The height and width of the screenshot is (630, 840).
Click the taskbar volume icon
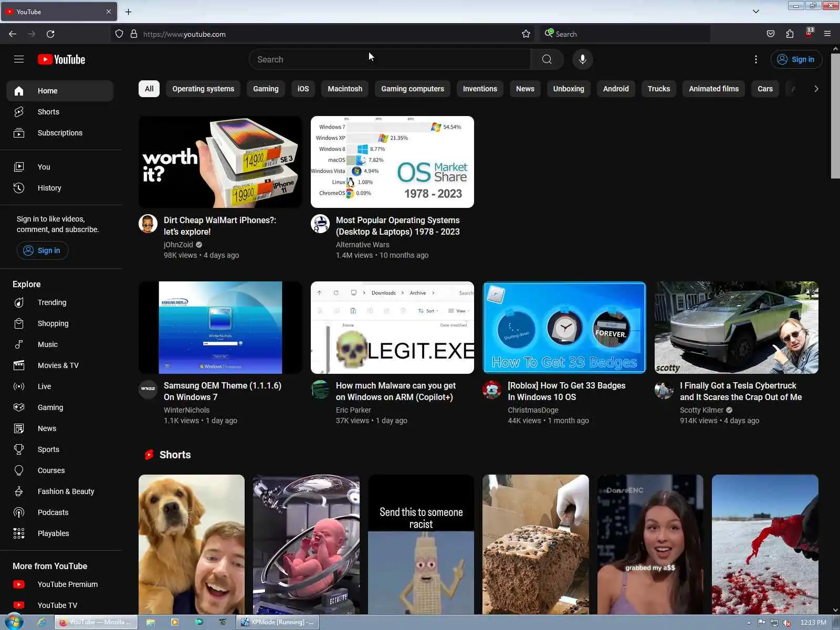787,623
